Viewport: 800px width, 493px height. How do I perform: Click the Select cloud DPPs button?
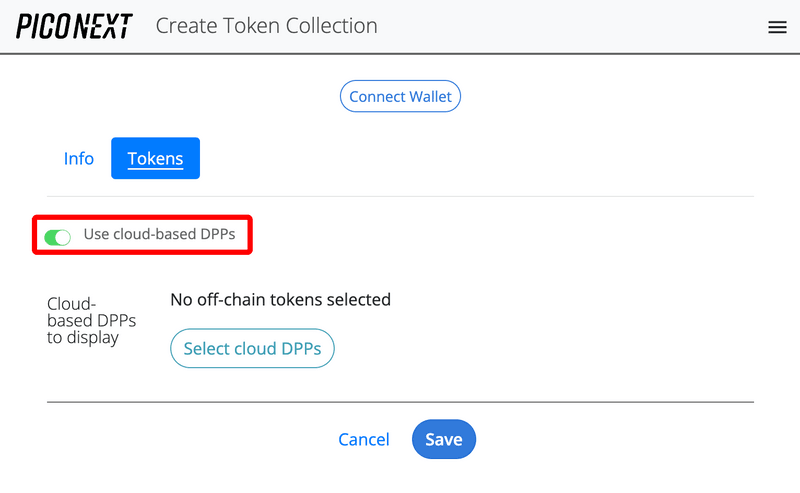pyautogui.click(x=252, y=349)
